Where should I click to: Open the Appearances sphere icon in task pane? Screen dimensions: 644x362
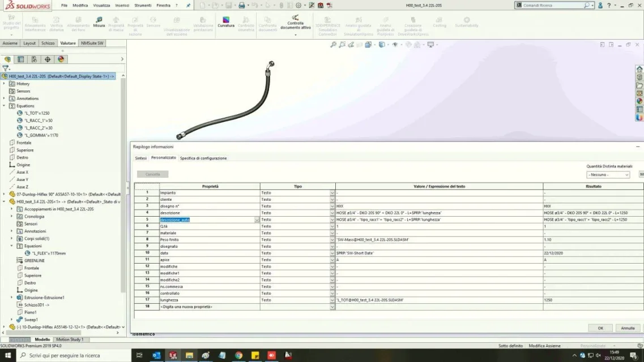click(639, 101)
